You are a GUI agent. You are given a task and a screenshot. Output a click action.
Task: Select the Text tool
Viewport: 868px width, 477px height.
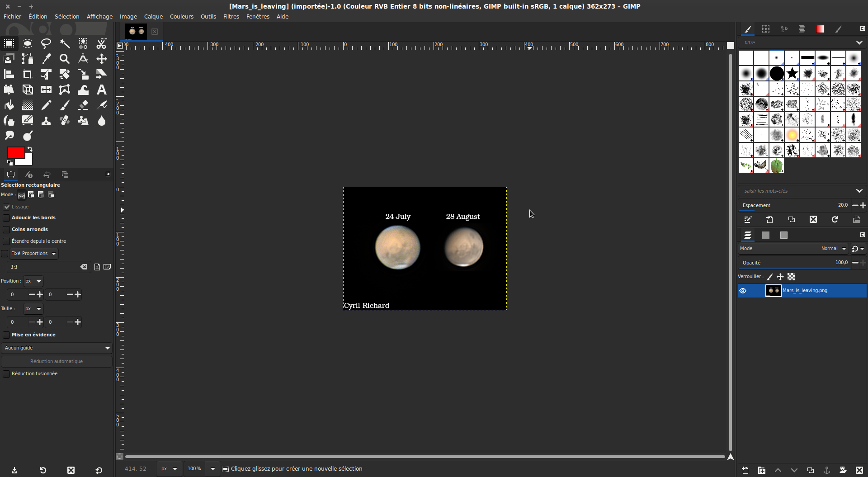pyautogui.click(x=101, y=90)
